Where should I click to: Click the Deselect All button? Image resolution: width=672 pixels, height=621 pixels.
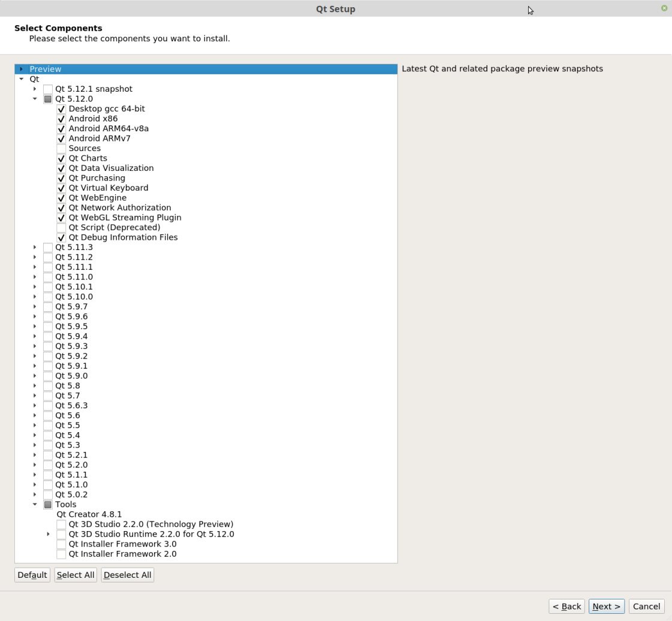click(x=127, y=575)
